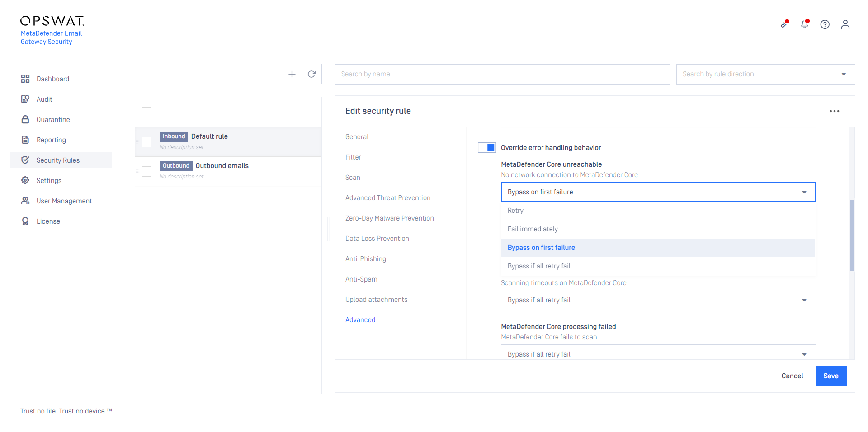Click the Inbound direction tag
The width and height of the screenshot is (868, 432).
click(174, 136)
